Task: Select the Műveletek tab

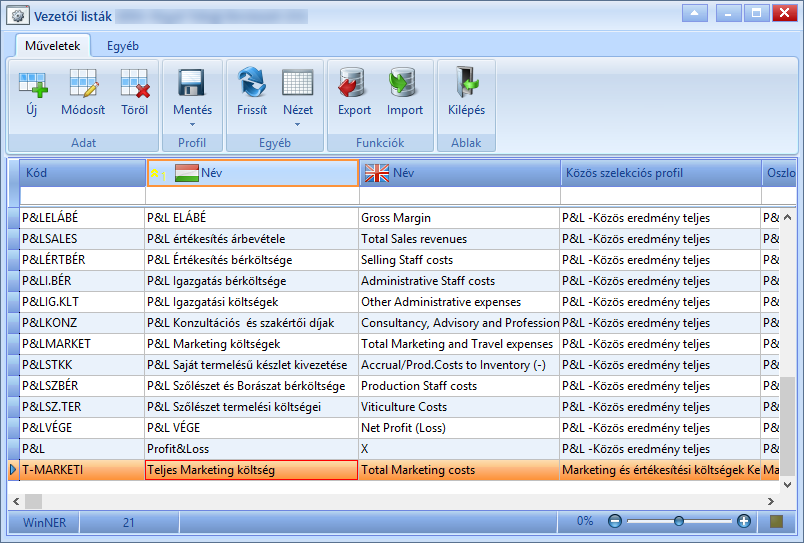Action: click(x=53, y=46)
